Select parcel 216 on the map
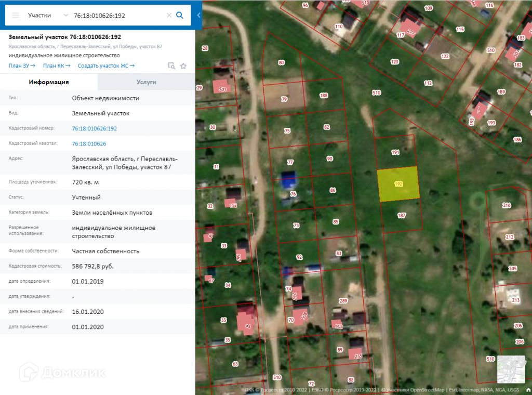This screenshot has width=532, height=395. (507, 205)
